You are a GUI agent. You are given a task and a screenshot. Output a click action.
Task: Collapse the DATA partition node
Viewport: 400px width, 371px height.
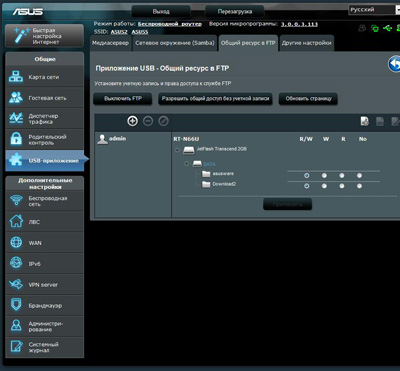[x=187, y=164]
